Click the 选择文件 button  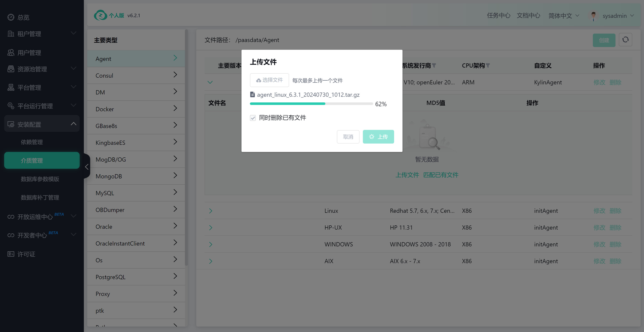pyautogui.click(x=269, y=80)
